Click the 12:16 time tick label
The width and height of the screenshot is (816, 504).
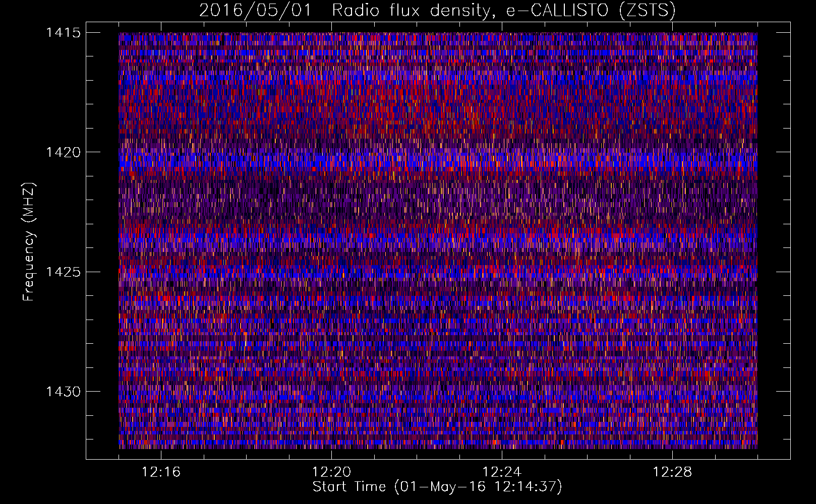tap(161, 472)
